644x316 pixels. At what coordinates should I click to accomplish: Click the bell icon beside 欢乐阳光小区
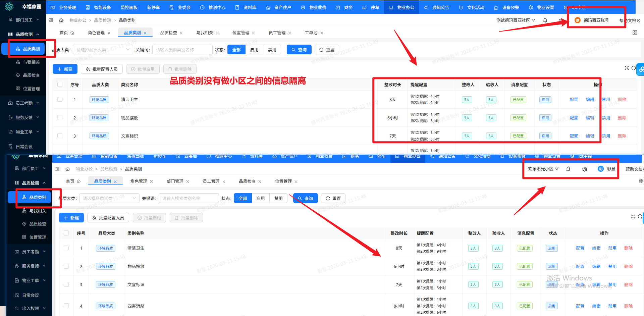click(x=568, y=169)
